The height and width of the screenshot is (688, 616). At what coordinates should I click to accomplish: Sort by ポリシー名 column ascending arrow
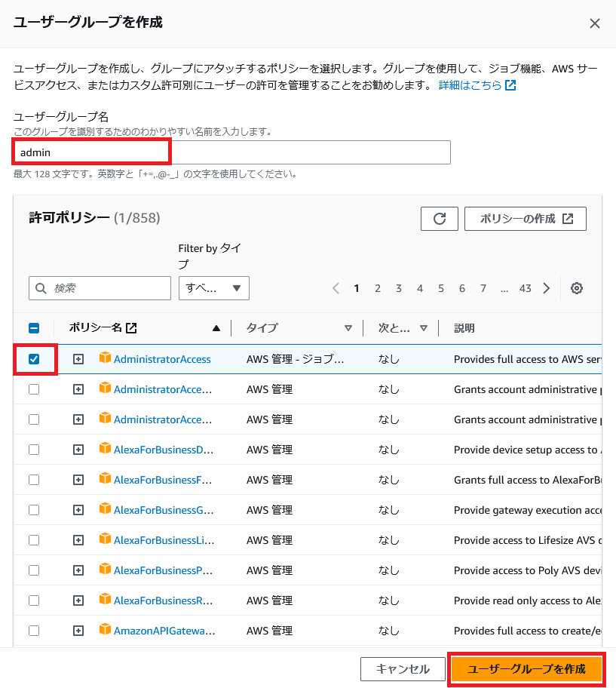pos(216,328)
